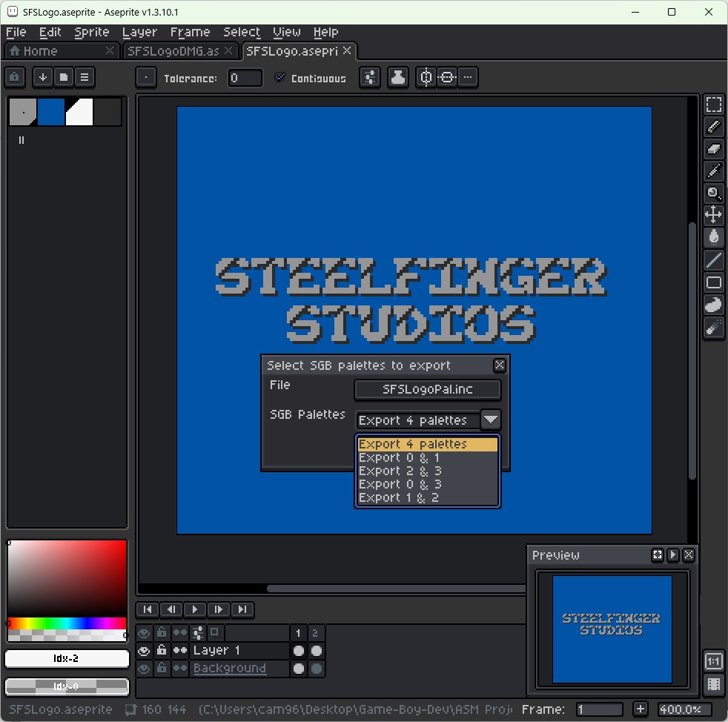Activate the Zoom tool

(714, 194)
